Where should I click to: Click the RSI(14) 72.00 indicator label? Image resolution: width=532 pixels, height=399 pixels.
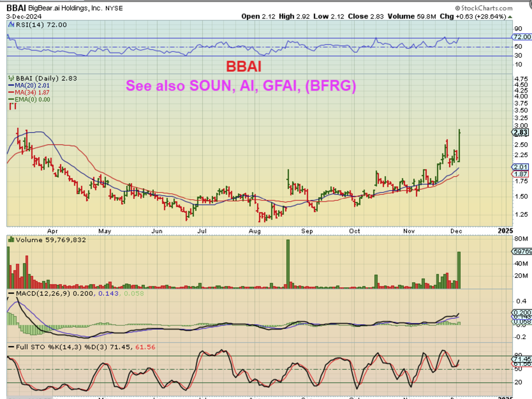click(x=37, y=25)
